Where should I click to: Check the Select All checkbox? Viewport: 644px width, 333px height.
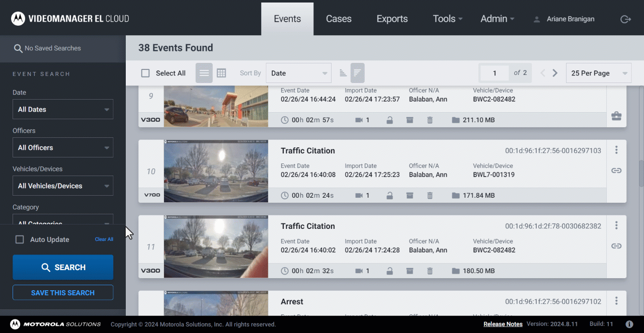coord(145,73)
